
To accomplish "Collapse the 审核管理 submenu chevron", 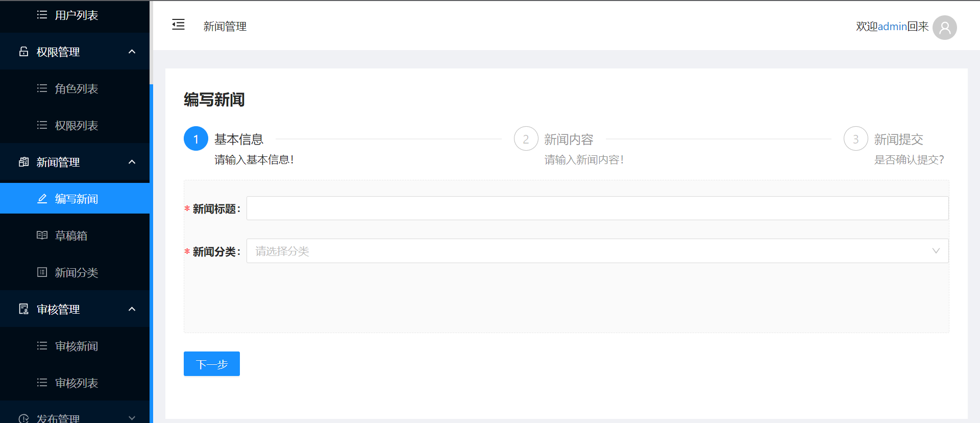I will 132,309.
